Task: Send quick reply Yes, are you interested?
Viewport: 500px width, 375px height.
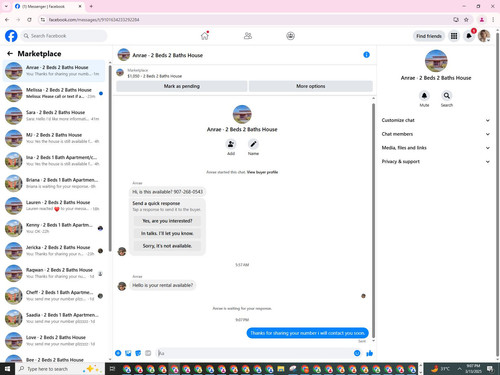Action: click(x=167, y=221)
